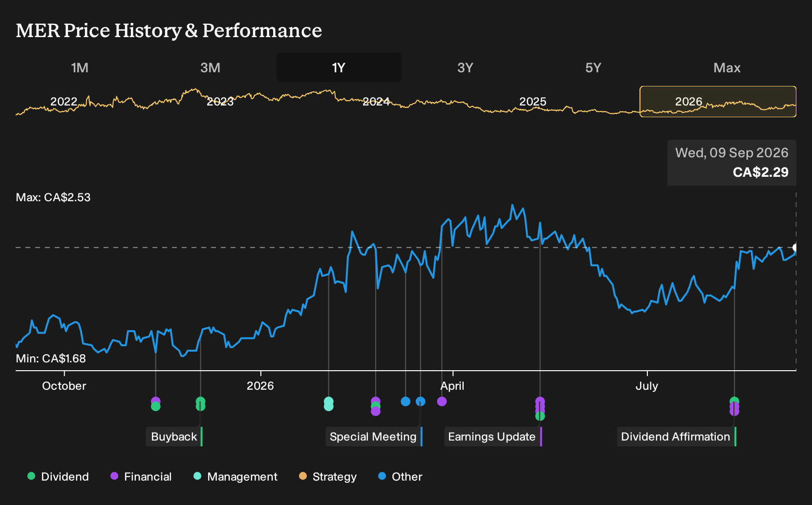Click the blue event dot left of Special Meeting marker
Screen dimensions: 812x505
406,401
